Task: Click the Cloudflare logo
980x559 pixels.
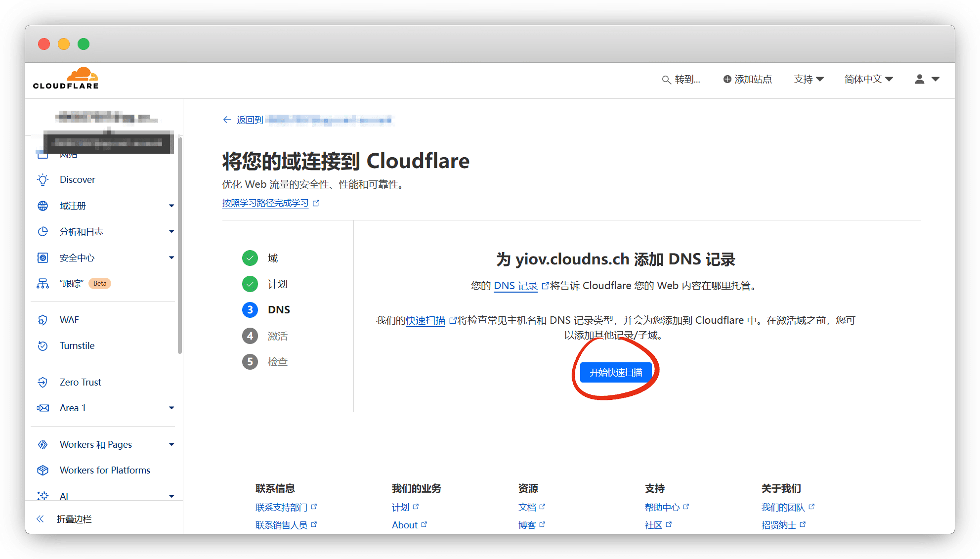Action: point(66,79)
